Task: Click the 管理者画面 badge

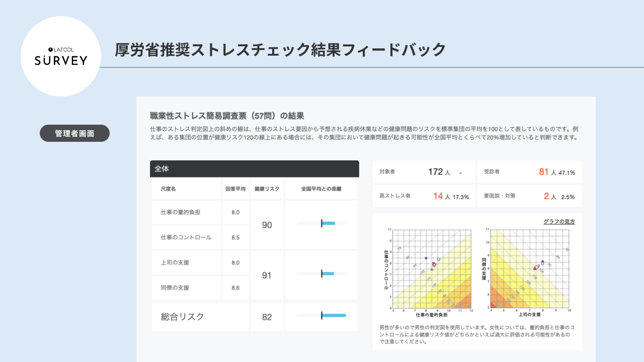Action: (x=74, y=133)
